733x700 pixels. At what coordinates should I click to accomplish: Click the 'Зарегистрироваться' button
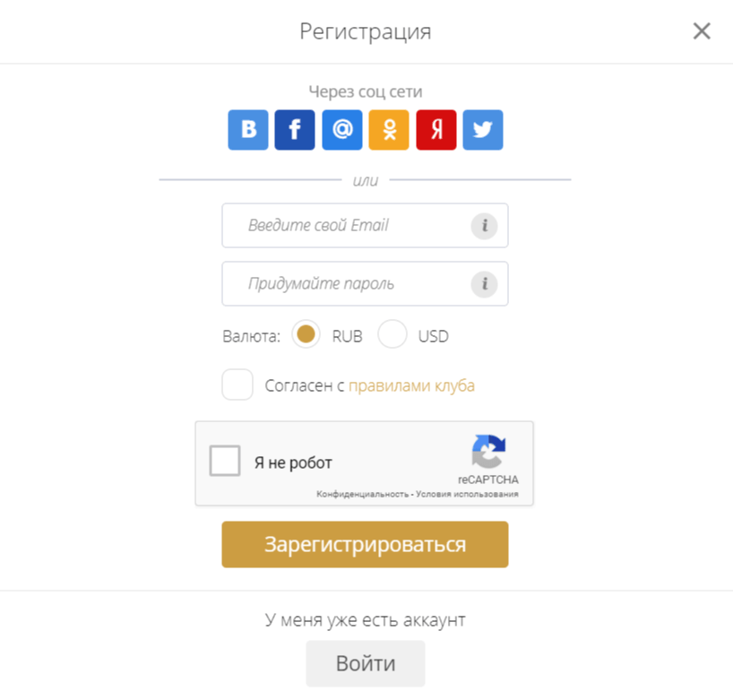click(x=365, y=544)
